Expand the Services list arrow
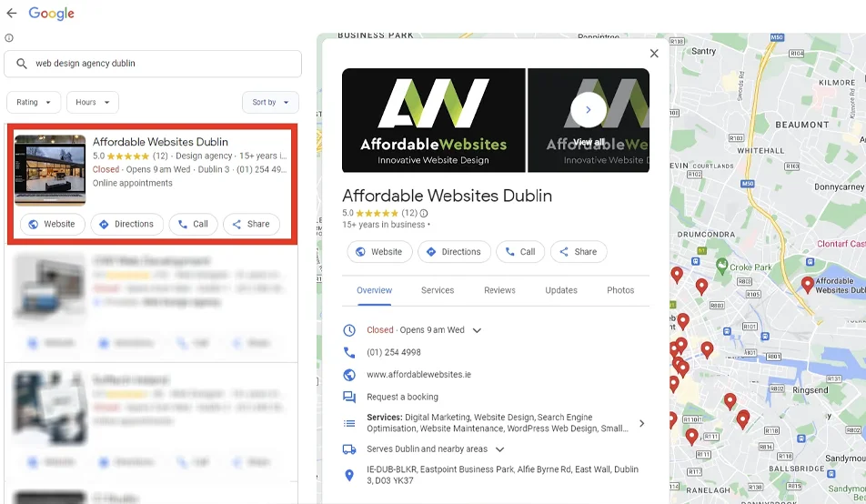This screenshot has width=866, height=504. click(642, 423)
